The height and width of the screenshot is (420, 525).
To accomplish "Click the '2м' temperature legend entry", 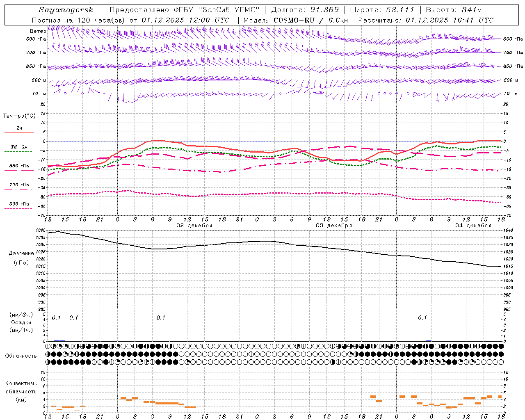I will [19, 128].
